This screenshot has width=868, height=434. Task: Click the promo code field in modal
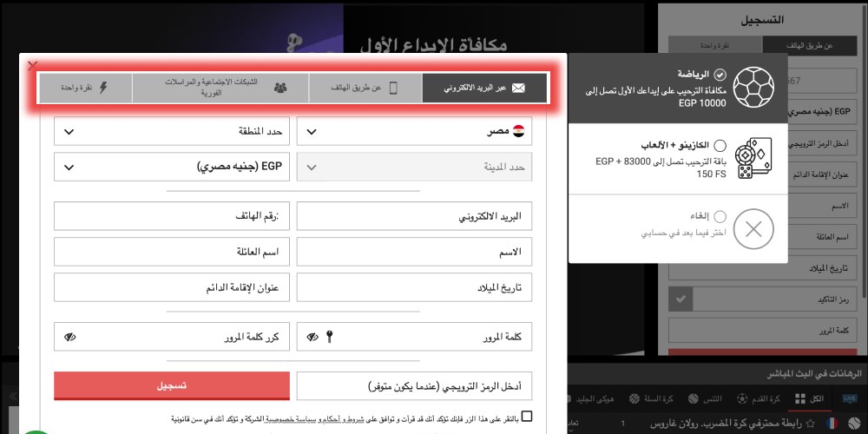[414, 386]
